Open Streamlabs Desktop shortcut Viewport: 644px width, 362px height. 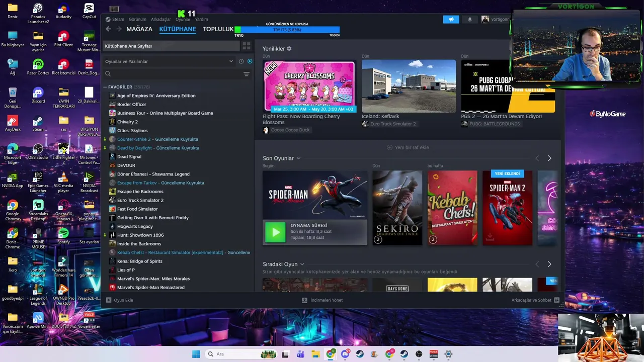click(38, 211)
